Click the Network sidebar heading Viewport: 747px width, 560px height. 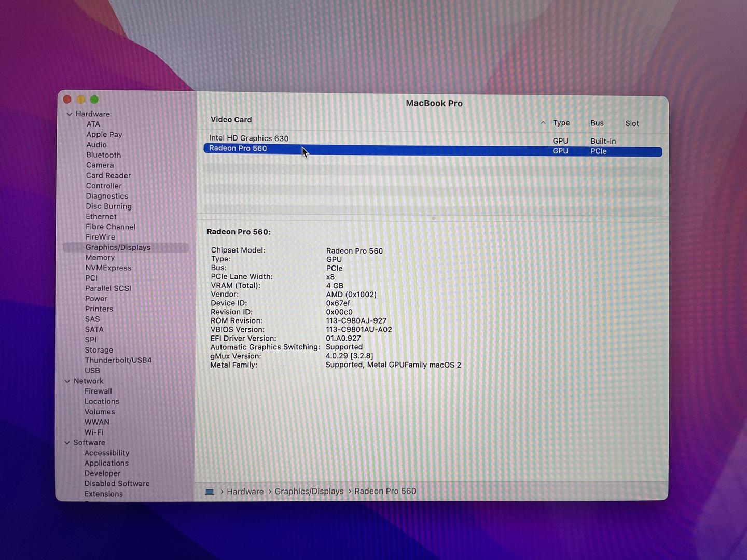click(x=89, y=381)
